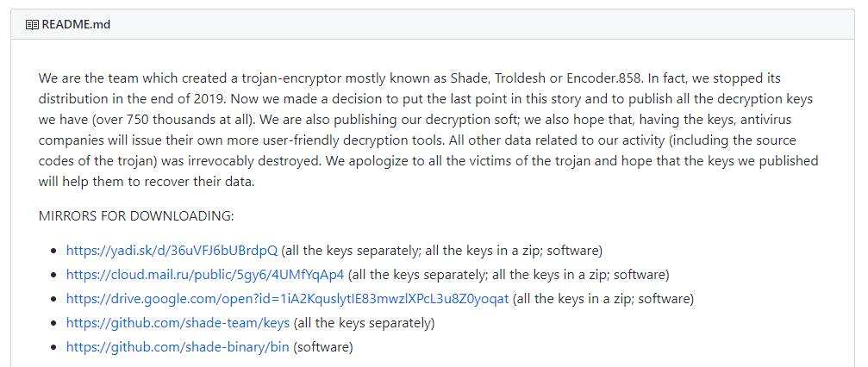Open the yadi.sk mirror link
This screenshot has height=367, width=868.
coord(172,250)
